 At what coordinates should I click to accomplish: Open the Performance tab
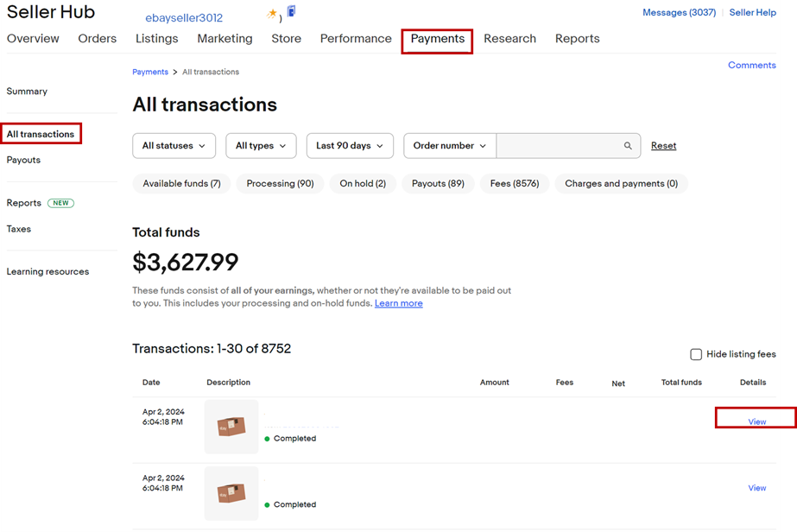click(x=356, y=39)
